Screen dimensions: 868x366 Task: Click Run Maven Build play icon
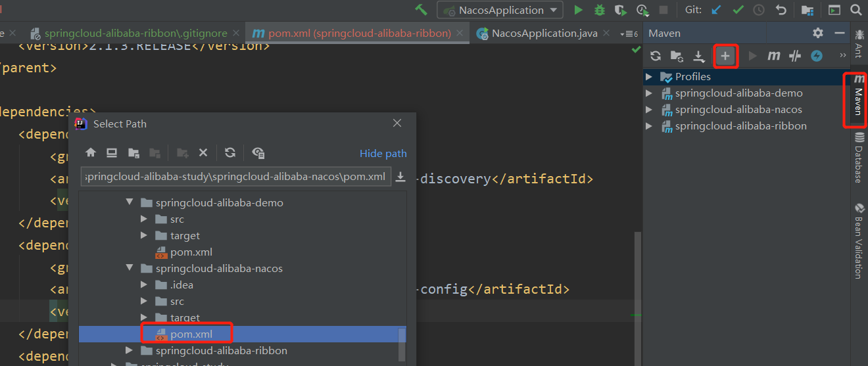753,56
